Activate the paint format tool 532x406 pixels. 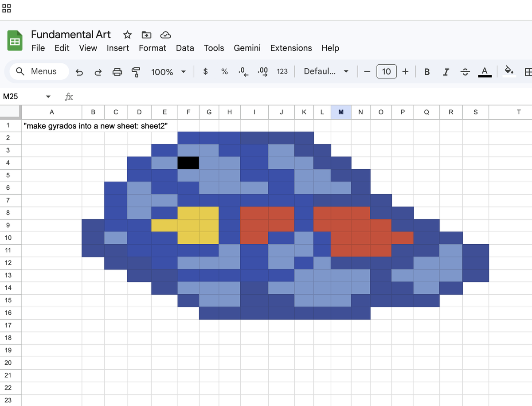pyautogui.click(x=136, y=72)
